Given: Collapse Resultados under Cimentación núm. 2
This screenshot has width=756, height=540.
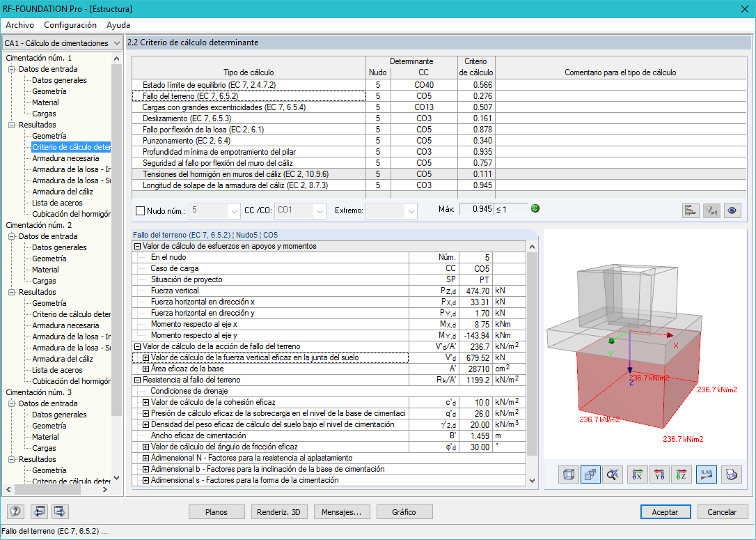Looking at the screenshot, I should tap(12, 292).
